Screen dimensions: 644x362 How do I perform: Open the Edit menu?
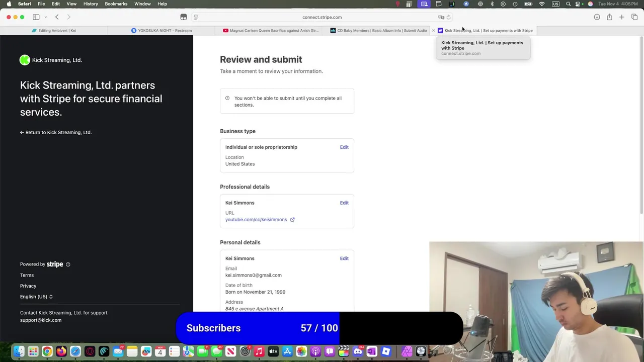(x=56, y=4)
